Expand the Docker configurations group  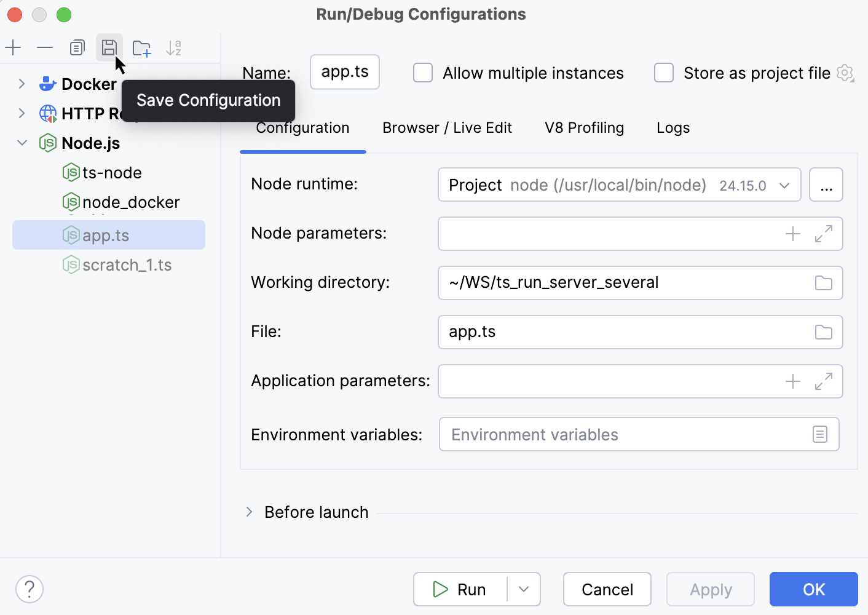pyautogui.click(x=22, y=84)
